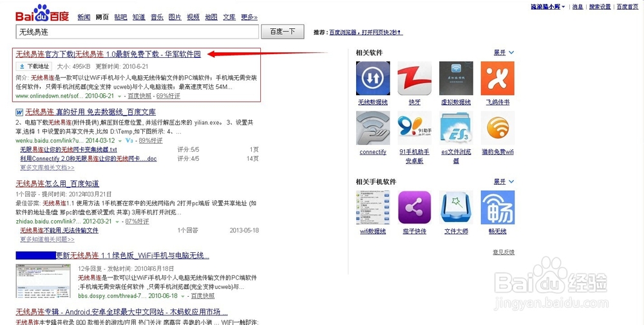Click the V3 badge in wenku result
The height and width of the screenshot is (325, 644).
129,140
